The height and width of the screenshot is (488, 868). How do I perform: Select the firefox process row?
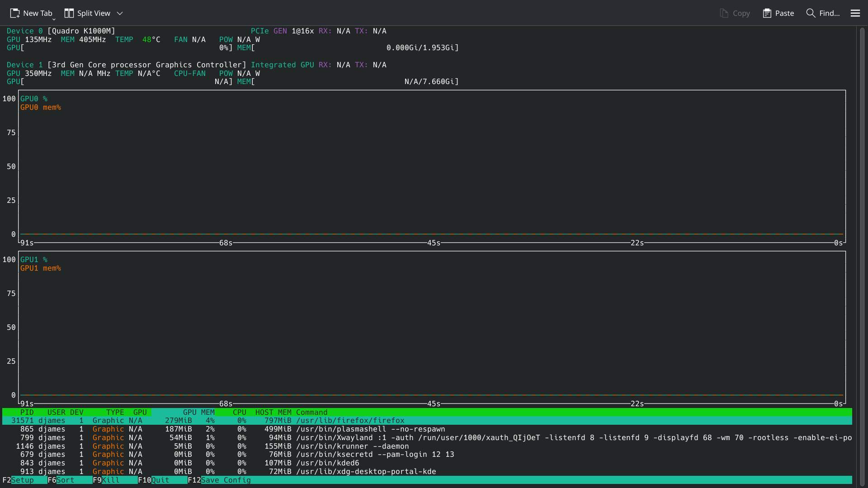(350, 421)
